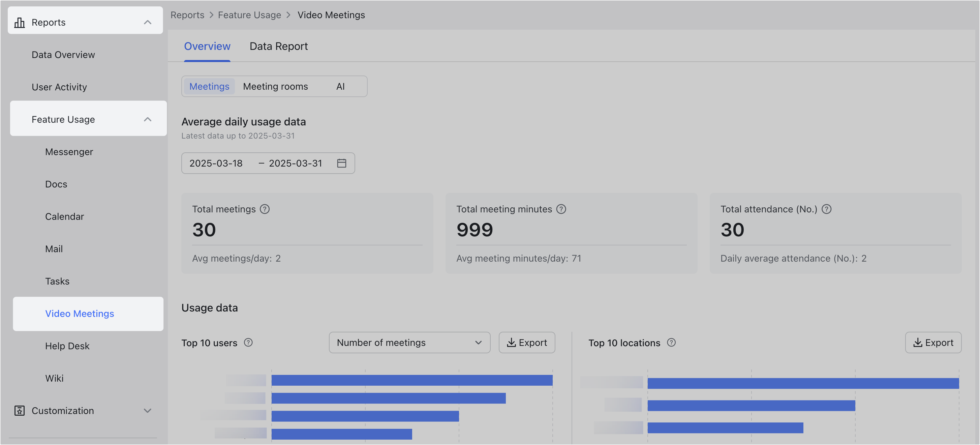Expand the Customization section chevron
This screenshot has height=445, width=980.
click(x=148, y=411)
